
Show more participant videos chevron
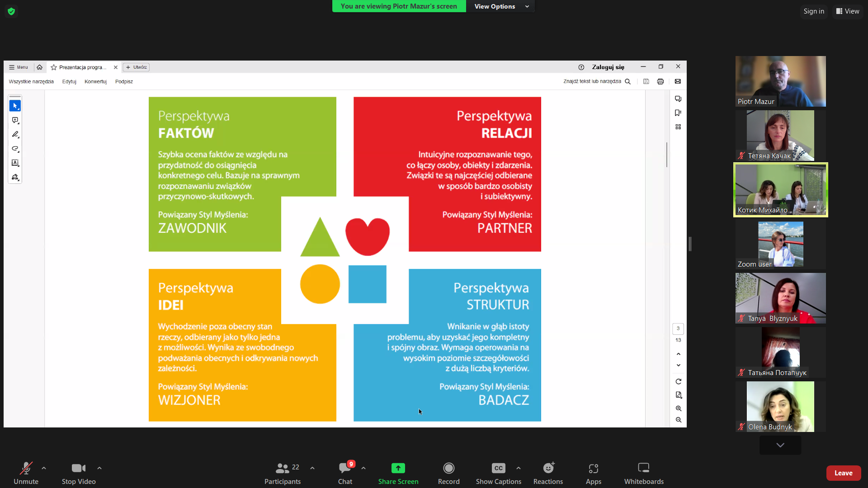pyautogui.click(x=780, y=445)
